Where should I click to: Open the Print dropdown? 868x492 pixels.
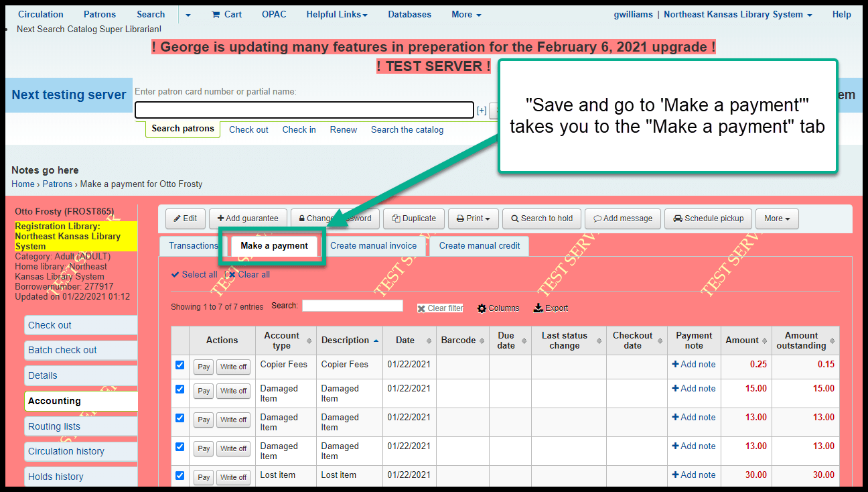[x=472, y=219]
